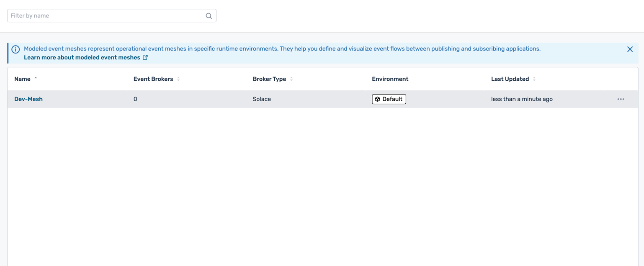Click the Environment column header
Screen dimensions: 644x266
(x=390, y=79)
